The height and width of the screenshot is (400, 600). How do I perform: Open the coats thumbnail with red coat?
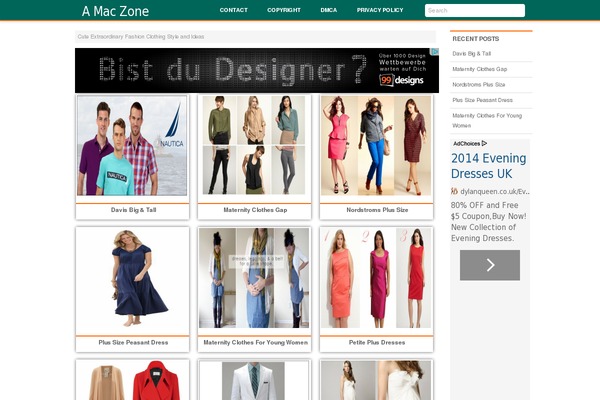pos(132,380)
